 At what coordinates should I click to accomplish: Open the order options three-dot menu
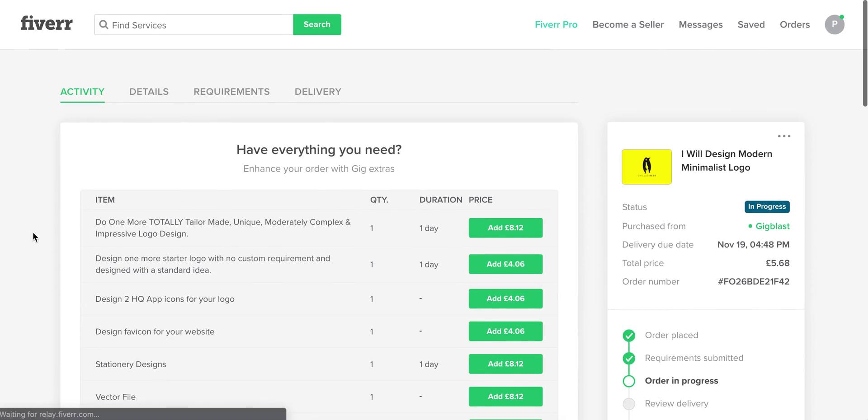point(784,136)
